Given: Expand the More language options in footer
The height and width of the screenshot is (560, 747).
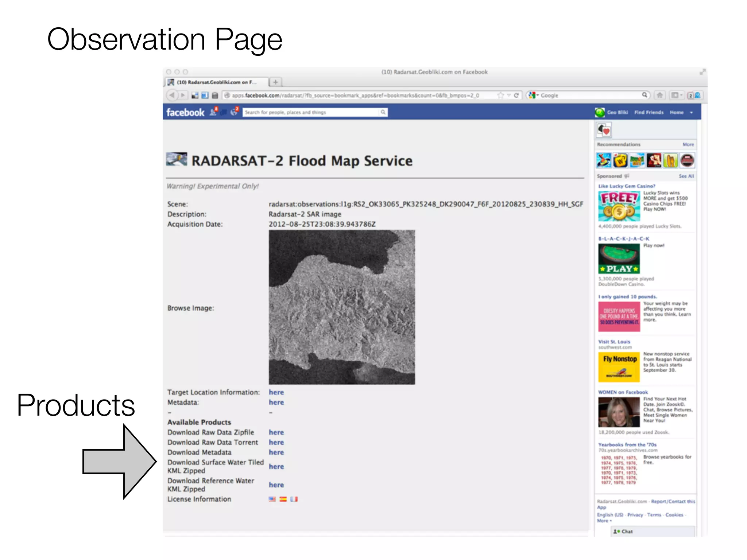Looking at the screenshot, I should pyautogui.click(x=604, y=521).
